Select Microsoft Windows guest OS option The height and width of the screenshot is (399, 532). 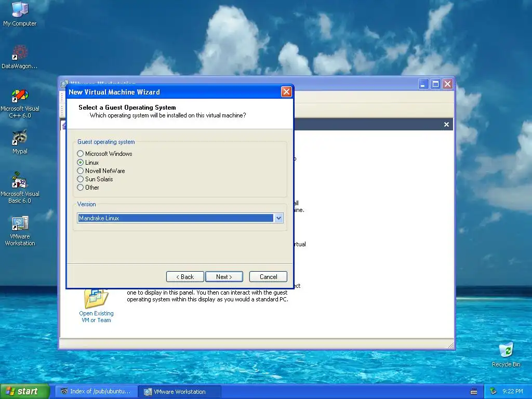click(104, 154)
